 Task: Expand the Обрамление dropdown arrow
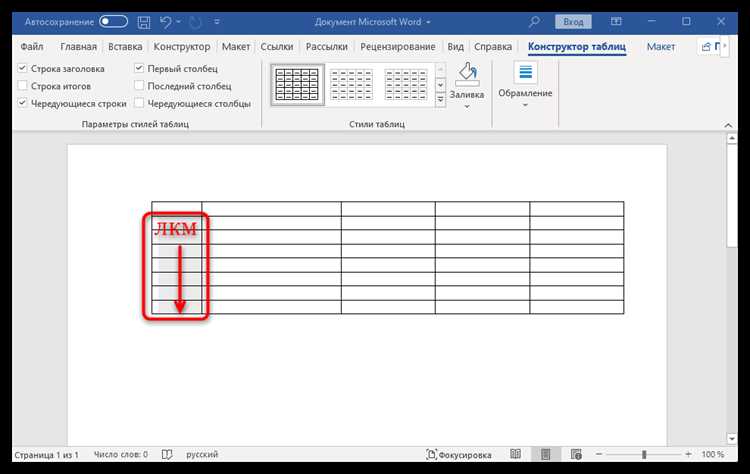(525, 105)
